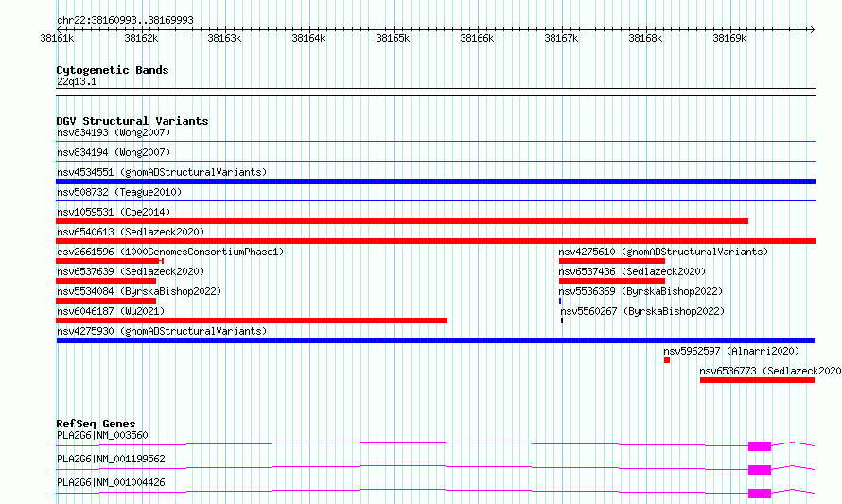Click the 38164k ruler position label
842x504 pixels.
click(x=308, y=38)
